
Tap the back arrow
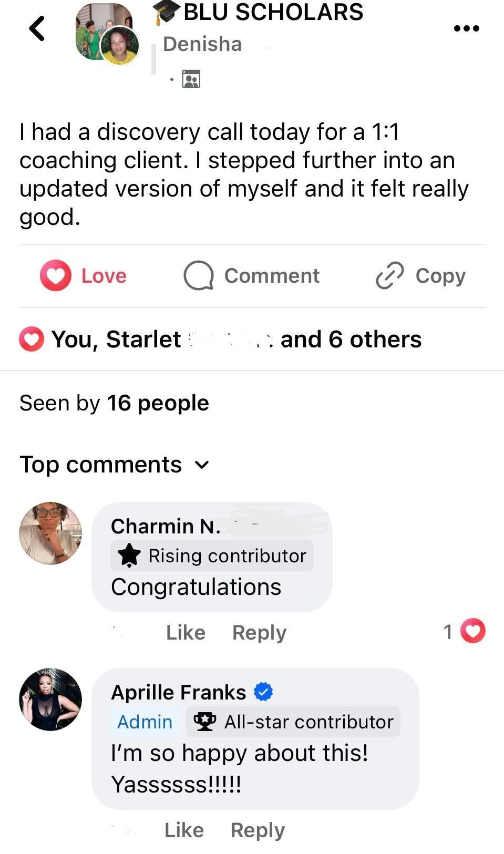pos(37,28)
